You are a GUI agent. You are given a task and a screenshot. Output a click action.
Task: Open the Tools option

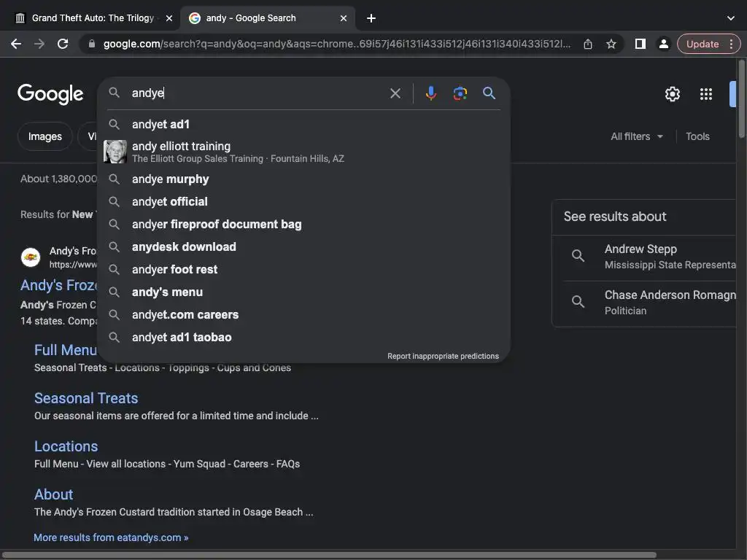tap(697, 136)
